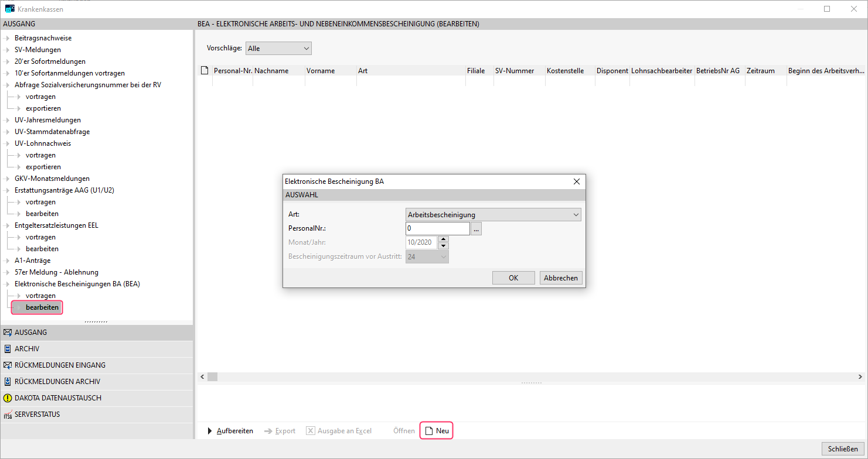868x459 pixels.
Task: Click the scroll right arrow
Action: coord(860,377)
